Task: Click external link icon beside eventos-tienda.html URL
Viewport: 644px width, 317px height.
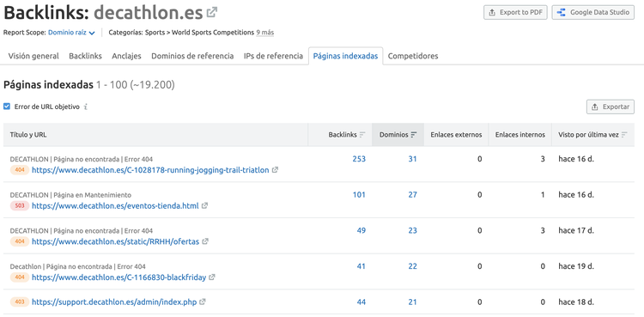Action: pyautogui.click(x=204, y=205)
